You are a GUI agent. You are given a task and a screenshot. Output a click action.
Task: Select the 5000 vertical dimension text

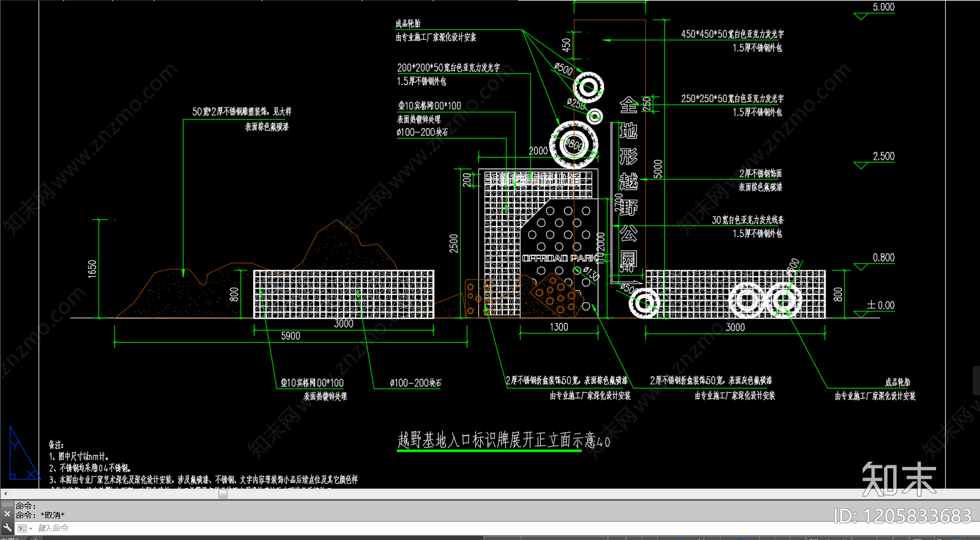(x=658, y=169)
